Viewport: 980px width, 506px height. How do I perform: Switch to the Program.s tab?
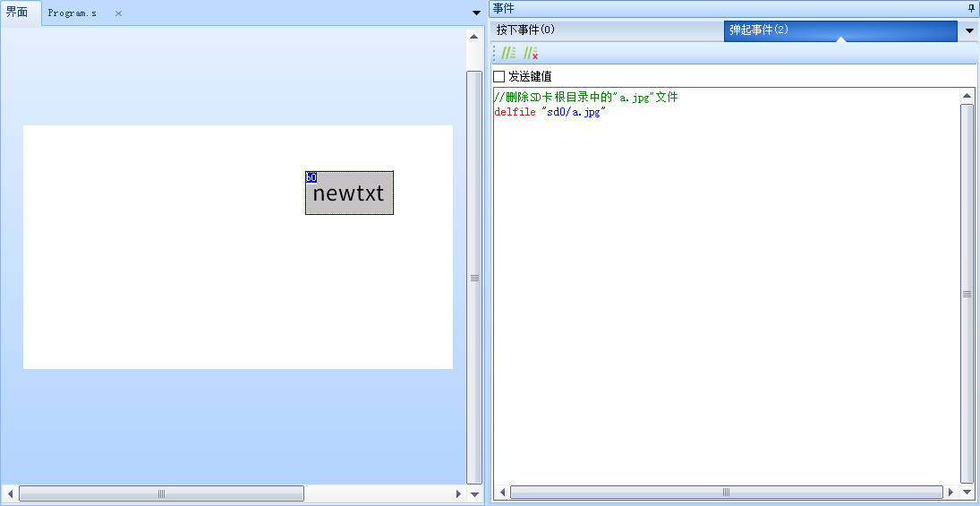point(72,13)
